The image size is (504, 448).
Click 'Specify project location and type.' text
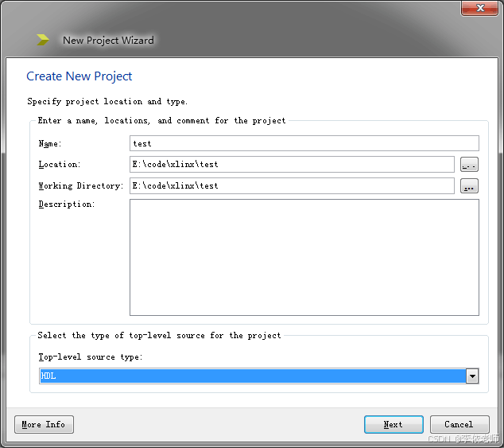point(107,101)
